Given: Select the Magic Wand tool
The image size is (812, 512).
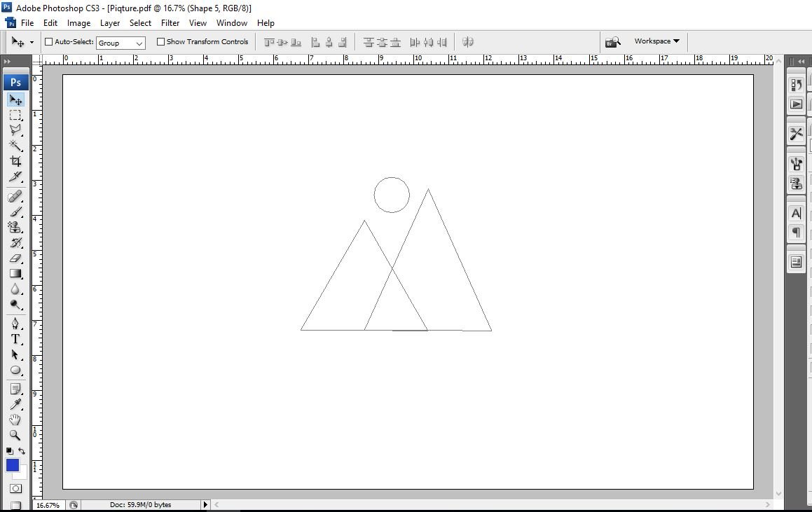Looking at the screenshot, I should coord(15,146).
